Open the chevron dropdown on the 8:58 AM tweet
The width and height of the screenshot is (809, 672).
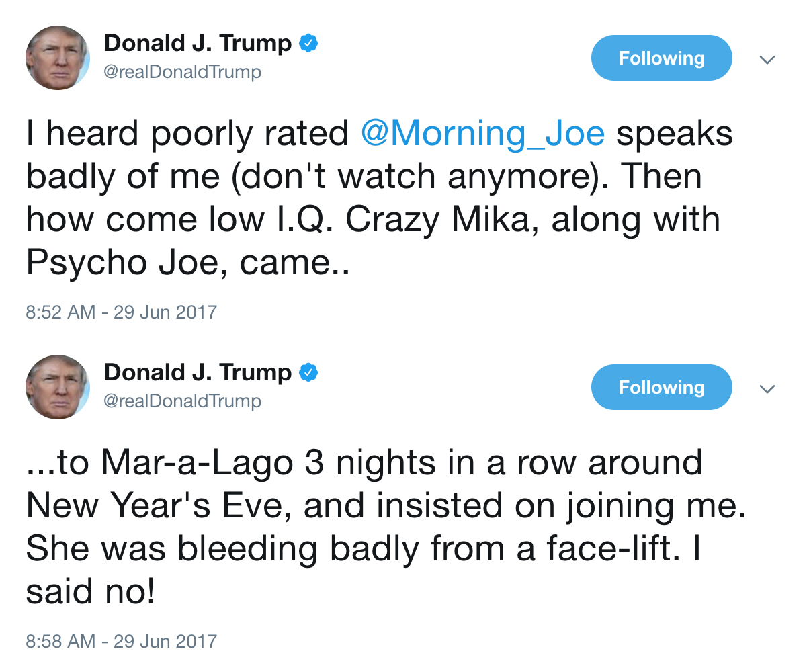(767, 389)
